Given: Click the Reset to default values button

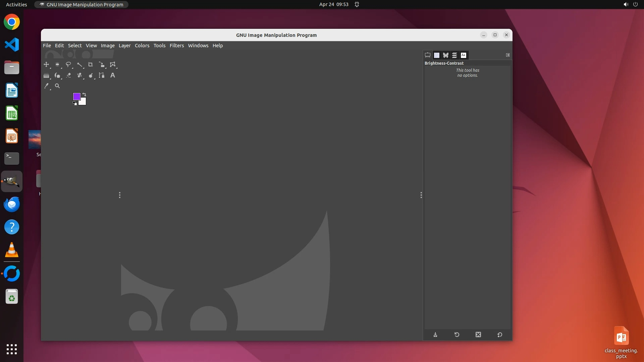Looking at the screenshot, I should (499, 335).
